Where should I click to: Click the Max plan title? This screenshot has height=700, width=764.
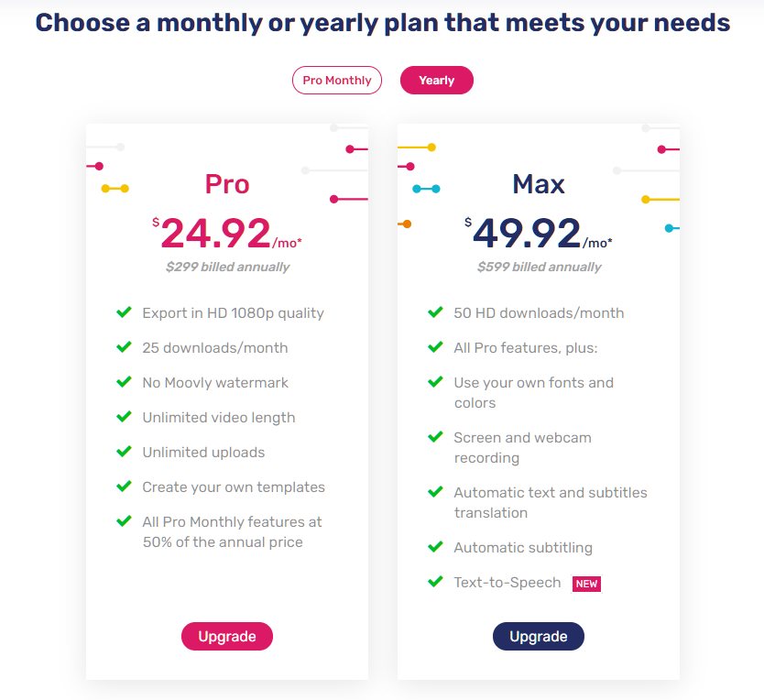(x=539, y=184)
